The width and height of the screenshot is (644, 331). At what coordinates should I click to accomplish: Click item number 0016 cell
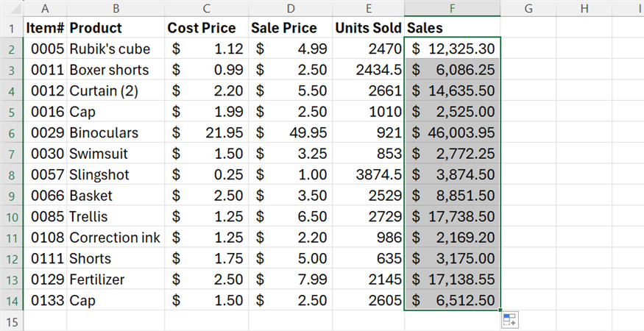click(45, 111)
